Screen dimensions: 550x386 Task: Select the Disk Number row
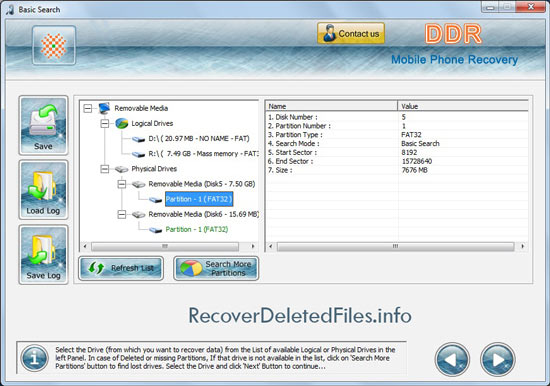point(397,117)
